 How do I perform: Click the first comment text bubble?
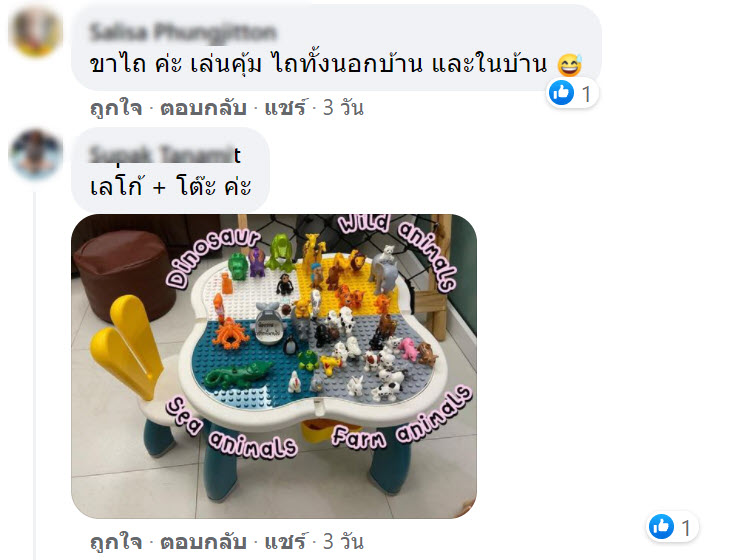click(x=336, y=48)
